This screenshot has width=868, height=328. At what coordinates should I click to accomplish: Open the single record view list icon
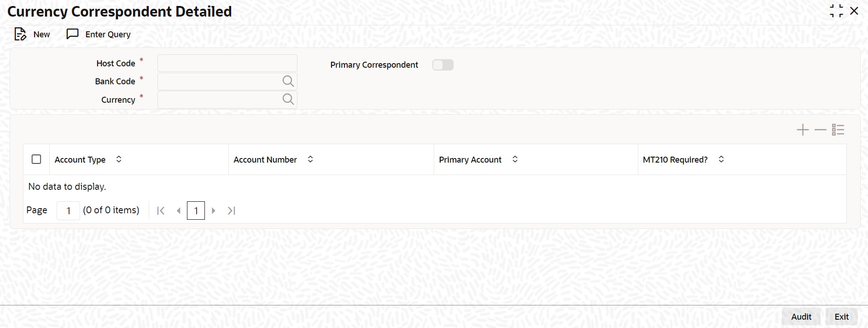(x=839, y=130)
